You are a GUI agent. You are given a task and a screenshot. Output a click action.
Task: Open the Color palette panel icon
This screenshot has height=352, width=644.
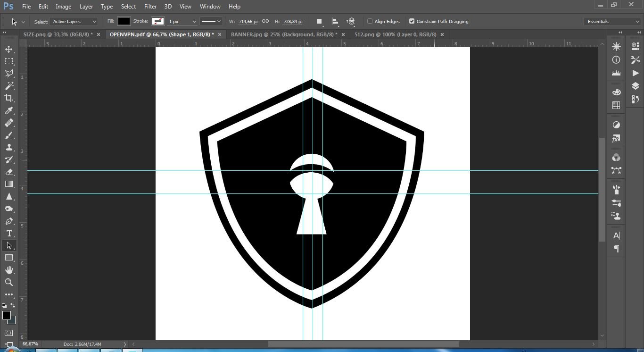click(616, 92)
